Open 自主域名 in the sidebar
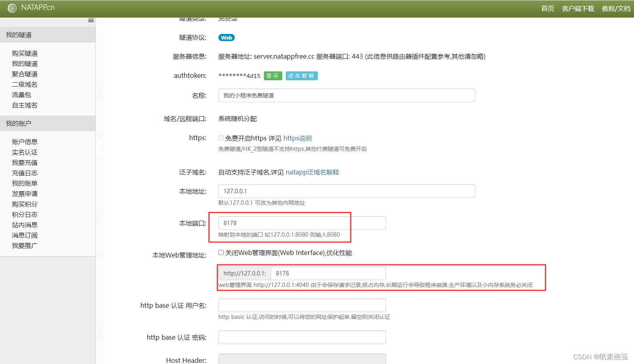 pos(25,105)
